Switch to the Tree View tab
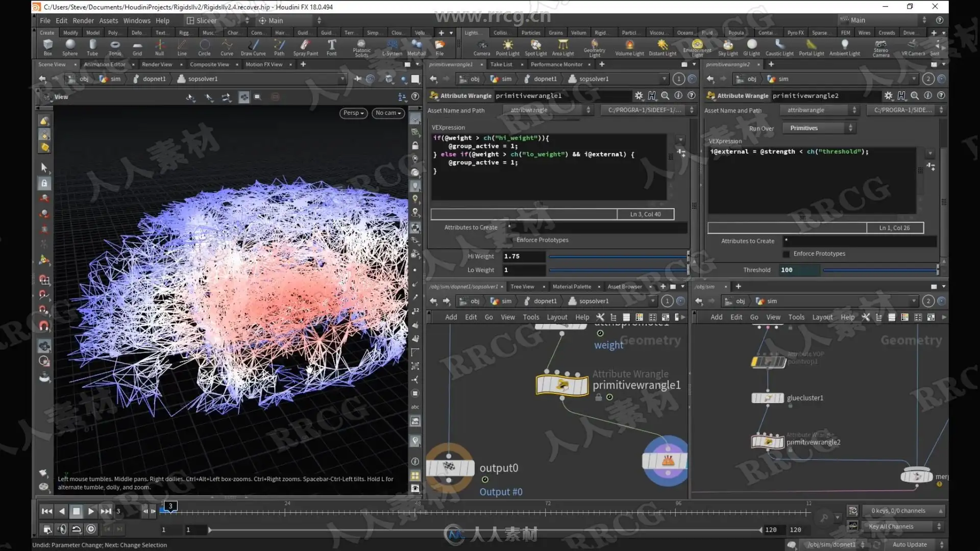This screenshot has height=551, width=980. pos(522,287)
